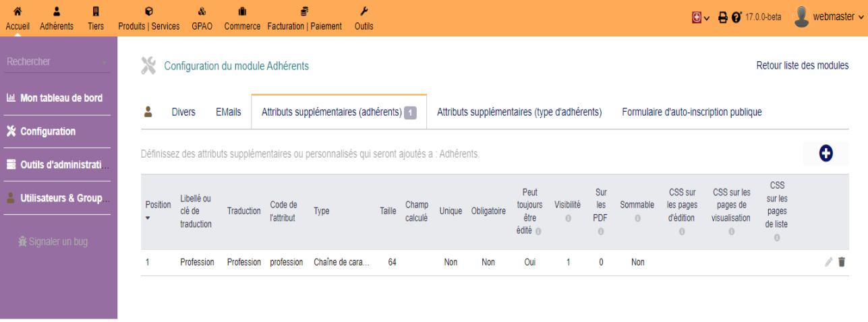Click info icon beside Peut toujours être édité

click(539, 231)
